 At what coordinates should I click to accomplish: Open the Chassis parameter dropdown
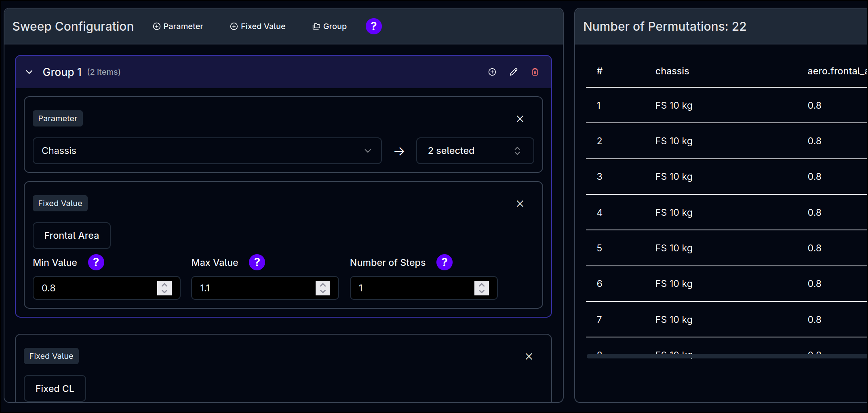pyautogui.click(x=207, y=151)
